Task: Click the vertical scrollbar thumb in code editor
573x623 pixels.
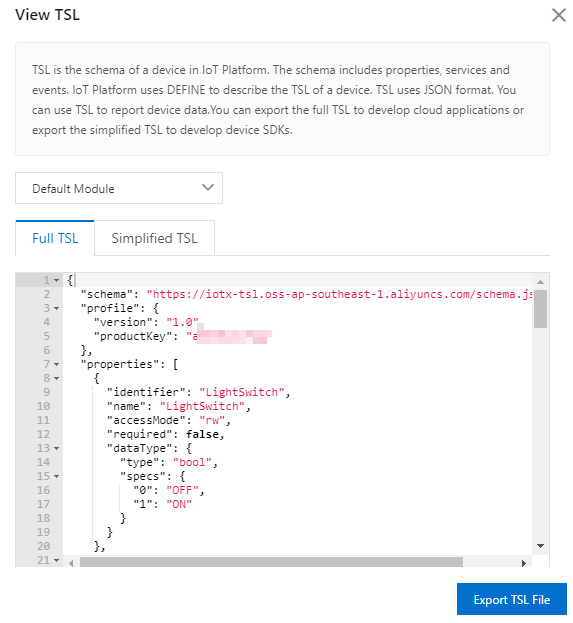Action: click(x=540, y=309)
